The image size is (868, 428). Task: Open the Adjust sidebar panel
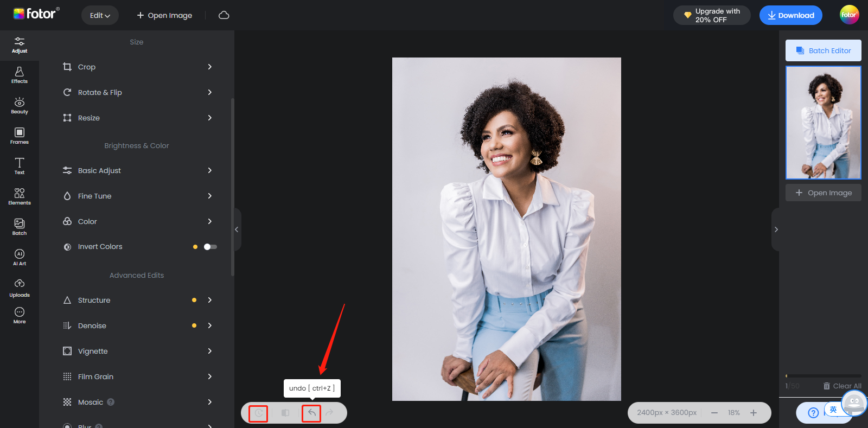tap(20, 46)
